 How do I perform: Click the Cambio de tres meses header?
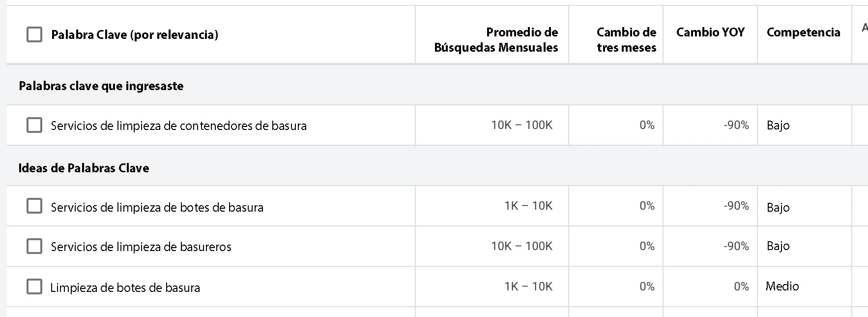pos(626,40)
